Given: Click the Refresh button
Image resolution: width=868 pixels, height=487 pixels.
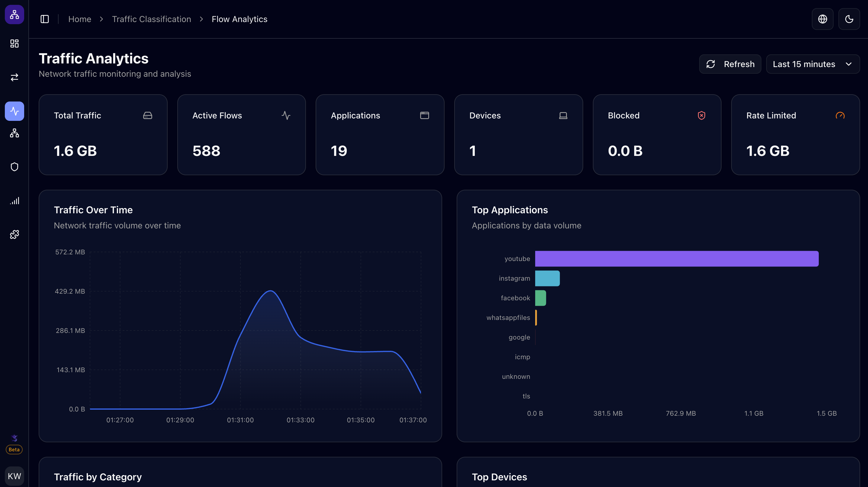Looking at the screenshot, I should [x=730, y=64].
